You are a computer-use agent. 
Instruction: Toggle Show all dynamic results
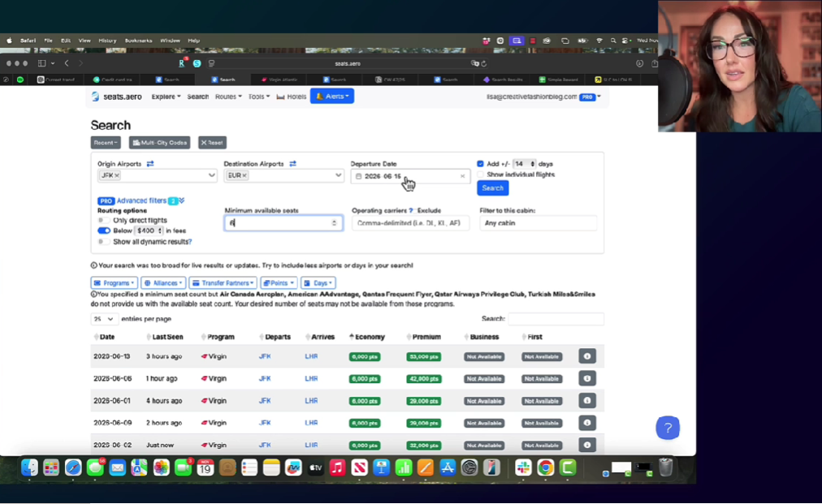[104, 242]
